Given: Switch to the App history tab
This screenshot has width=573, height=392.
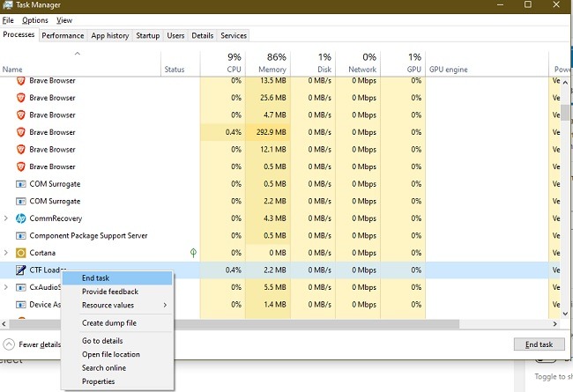Looking at the screenshot, I should (x=110, y=35).
